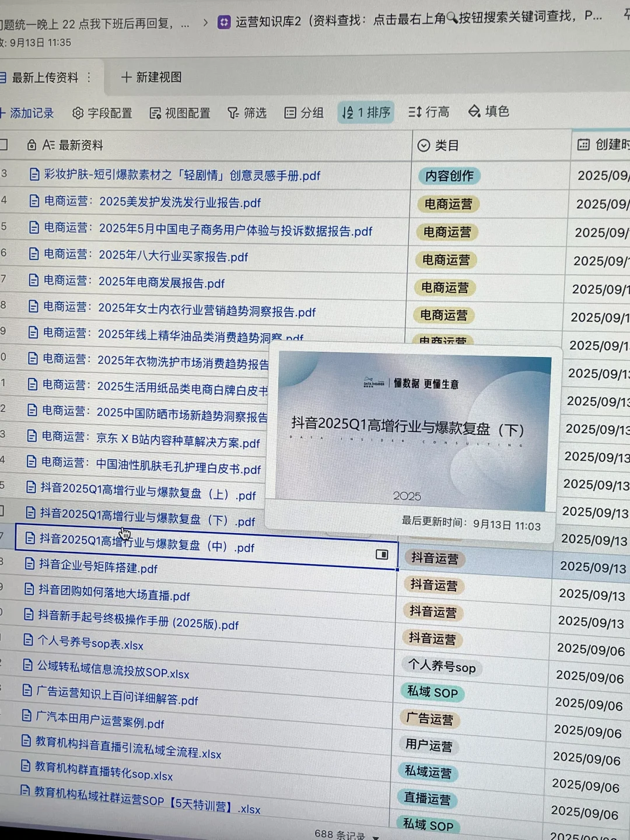
Task: Click the 用户运营 category tag
Action: 429,746
